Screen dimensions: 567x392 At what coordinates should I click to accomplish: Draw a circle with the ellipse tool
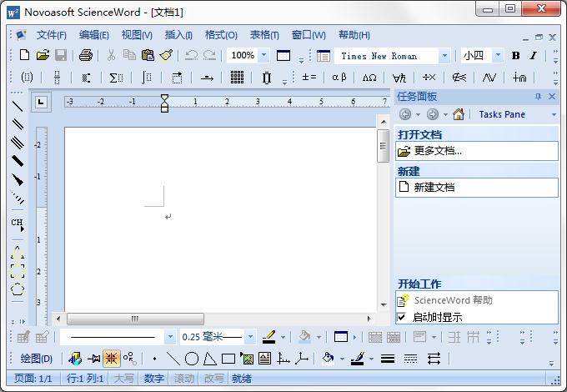click(192, 359)
